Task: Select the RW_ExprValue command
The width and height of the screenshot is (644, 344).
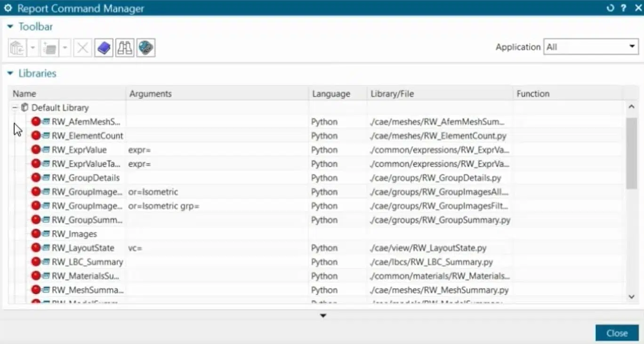Action: [79, 150]
